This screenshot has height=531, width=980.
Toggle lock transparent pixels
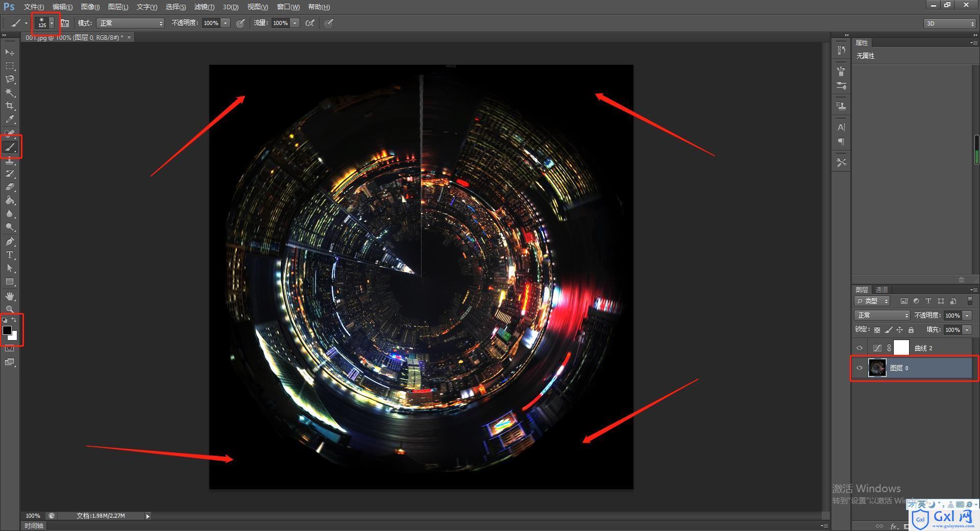coord(877,330)
